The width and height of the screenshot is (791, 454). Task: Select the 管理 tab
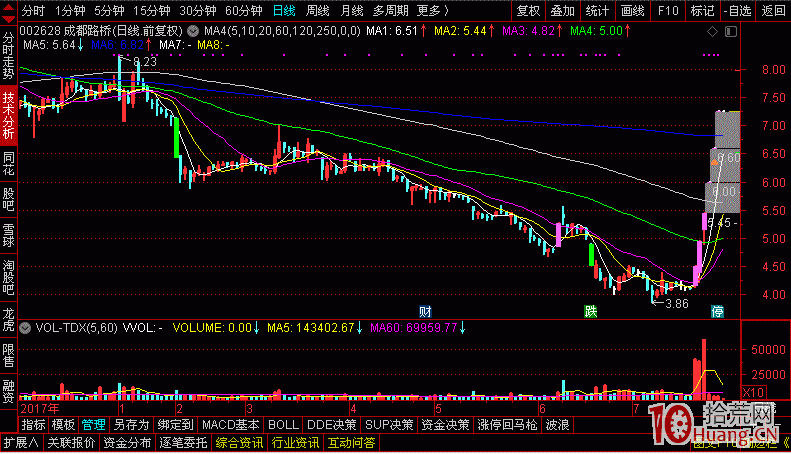(x=93, y=425)
